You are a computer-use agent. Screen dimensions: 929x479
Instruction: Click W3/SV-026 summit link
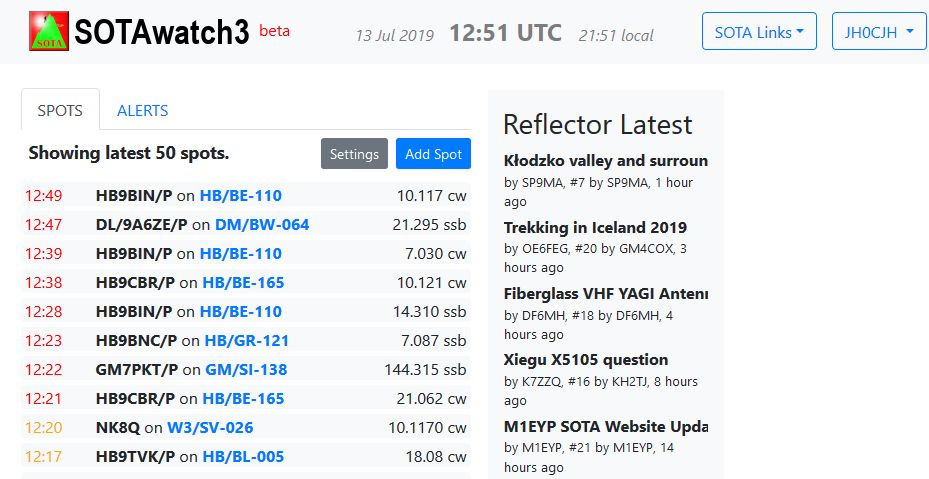[210, 427]
